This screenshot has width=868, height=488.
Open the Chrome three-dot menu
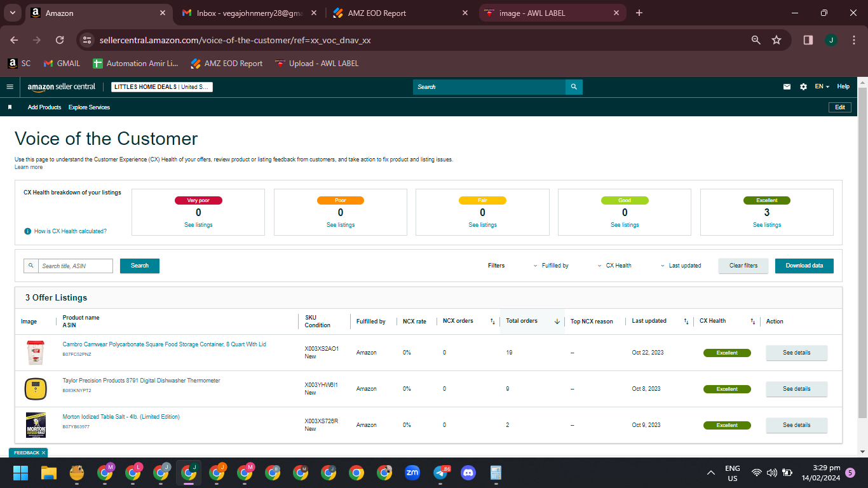click(853, 40)
